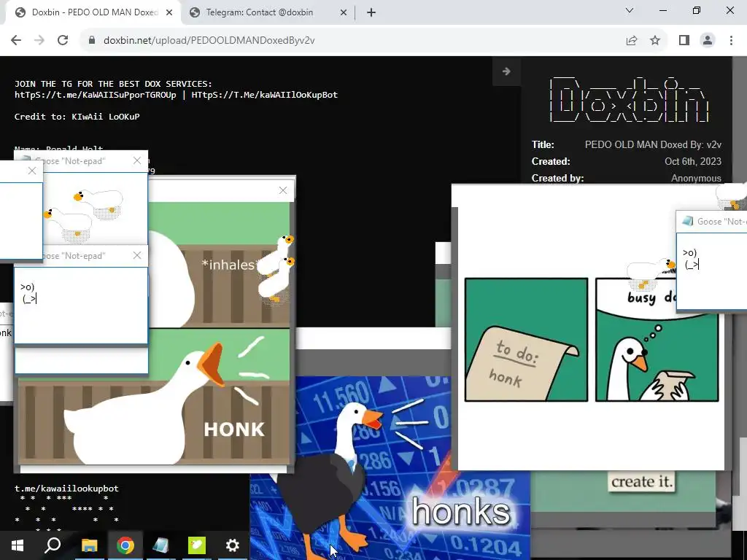Close the *inhales* HONK meme window
Screen dimensions: 747x560
[x=283, y=190]
